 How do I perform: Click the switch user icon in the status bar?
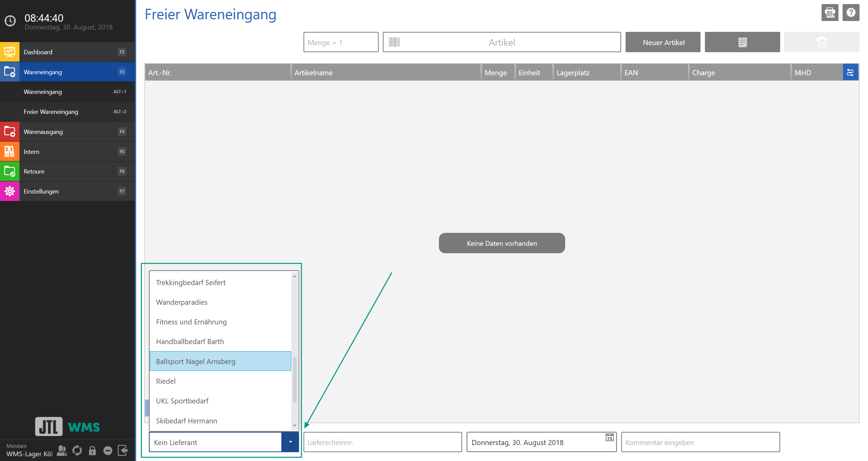62,450
